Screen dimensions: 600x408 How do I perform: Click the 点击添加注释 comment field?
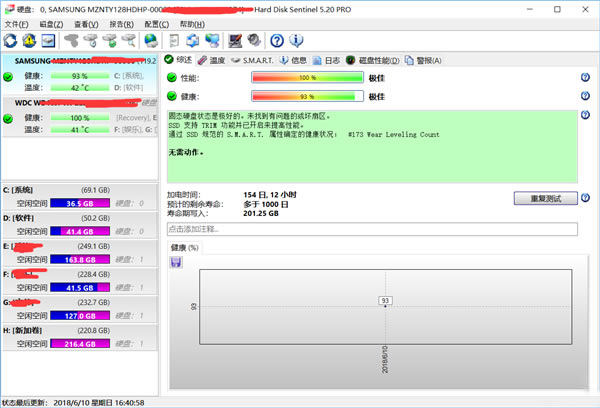tap(372, 229)
